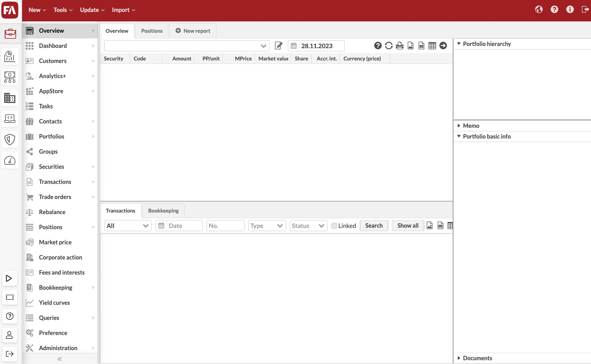Image resolution: width=591 pixels, height=364 pixels.
Task: Open Preference in the sidebar
Action: pos(60,333)
